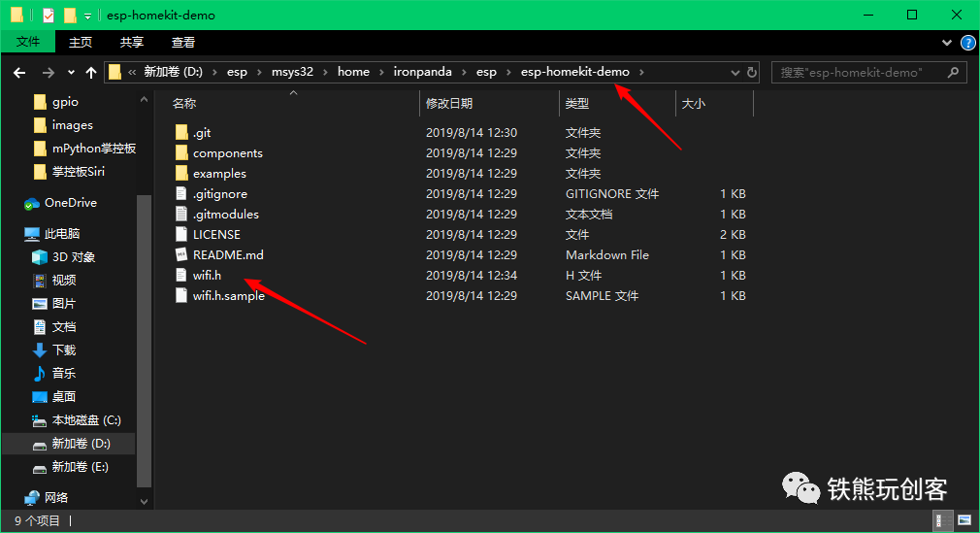This screenshot has width=980, height=533.
Task: Expand subfolders after esp-homekit-demo breadcrumb
Action: point(641,72)
